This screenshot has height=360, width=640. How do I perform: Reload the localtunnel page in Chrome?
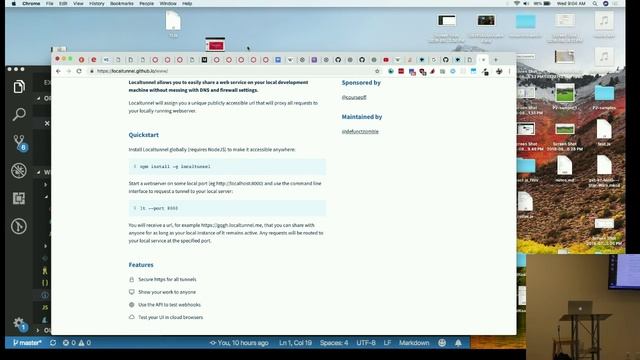point(79,71)
